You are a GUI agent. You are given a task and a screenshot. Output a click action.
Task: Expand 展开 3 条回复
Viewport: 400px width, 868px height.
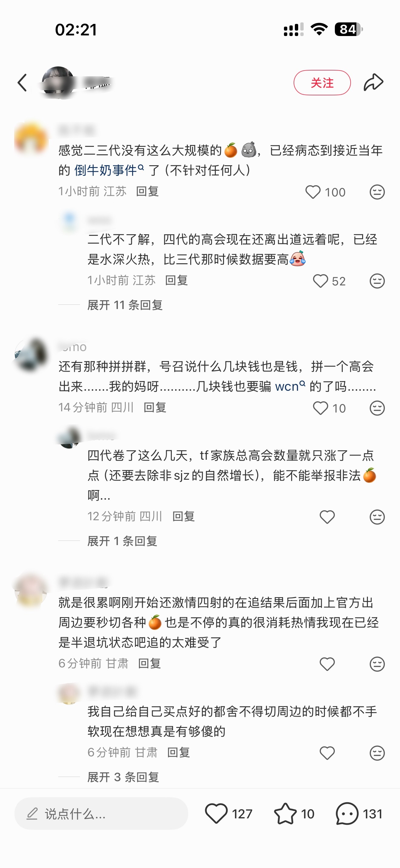123,777
